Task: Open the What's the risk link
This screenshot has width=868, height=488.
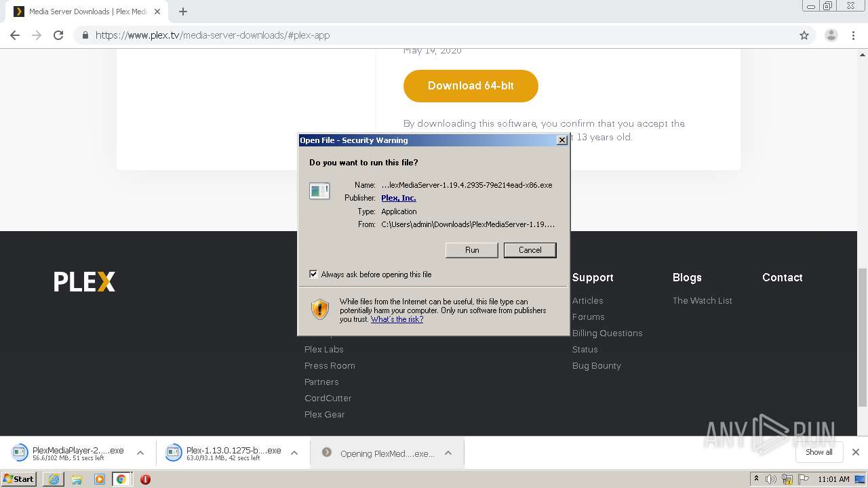Action: (397, 319)
